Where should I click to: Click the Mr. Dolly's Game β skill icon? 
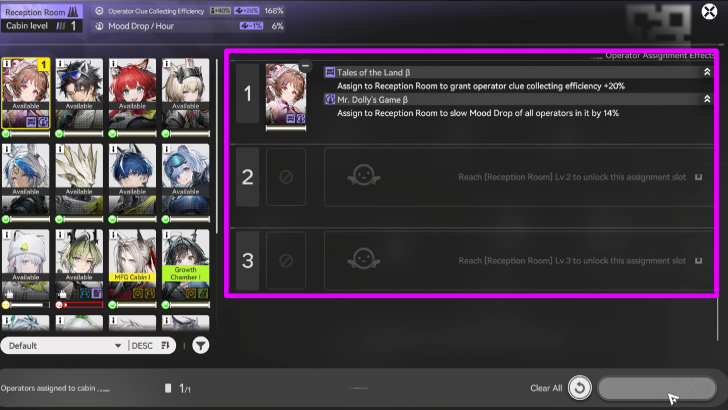click(x=330, y=99)
